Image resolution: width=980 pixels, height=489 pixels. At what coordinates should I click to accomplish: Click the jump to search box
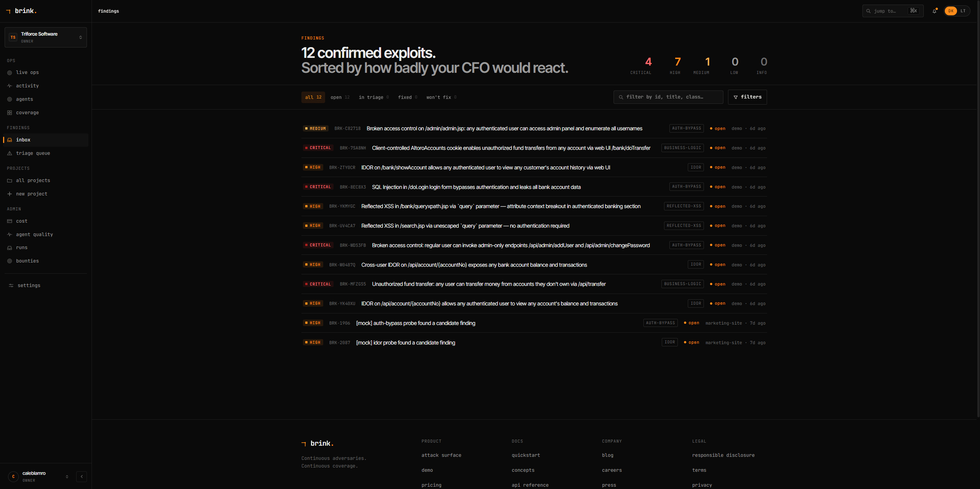pos(893,11)
